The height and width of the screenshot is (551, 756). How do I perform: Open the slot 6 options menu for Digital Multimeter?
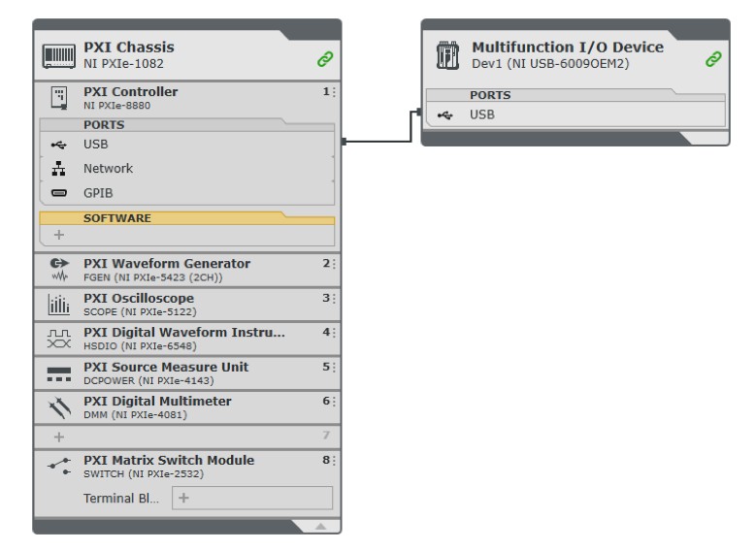pyautogui.click(x=333, y=402)
